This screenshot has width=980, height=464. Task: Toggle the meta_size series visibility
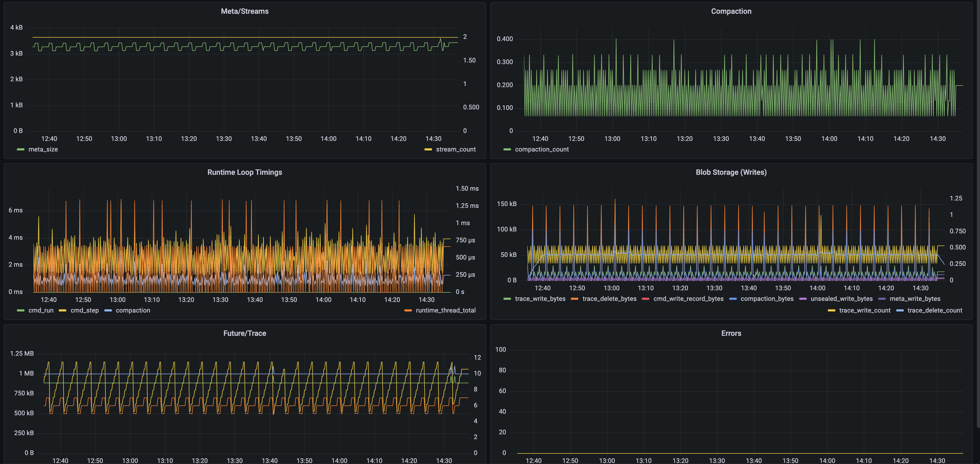(43, 149)
